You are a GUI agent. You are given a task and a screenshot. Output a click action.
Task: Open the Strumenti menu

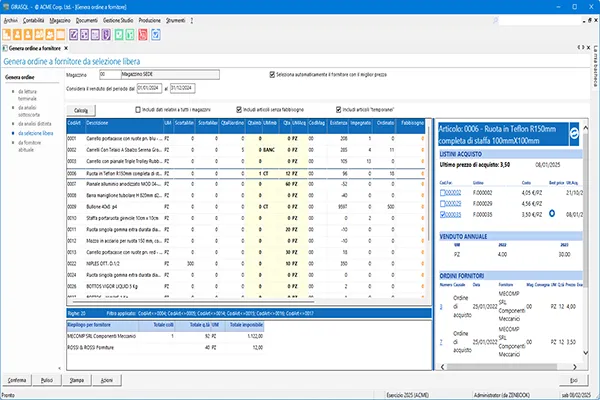tap(175, 20)
